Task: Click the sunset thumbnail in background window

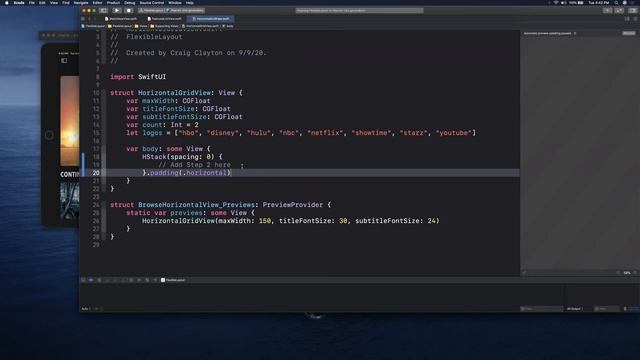Action: [70, 121]
